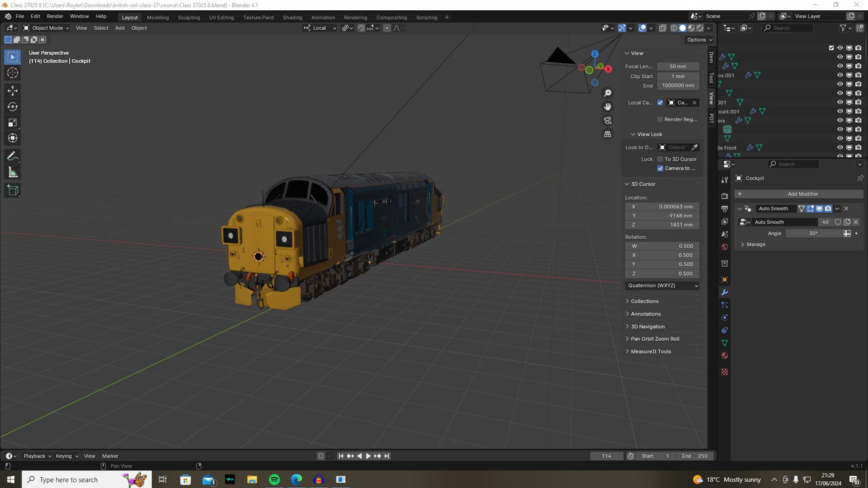
Task: Open the Material properties tab icon
Action: (x=725, y=356)
